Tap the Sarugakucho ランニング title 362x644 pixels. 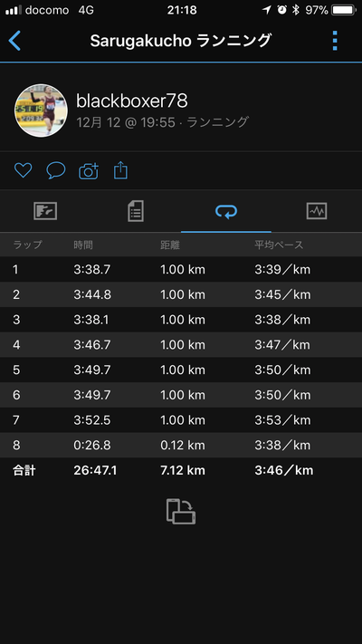pos(181,41)
